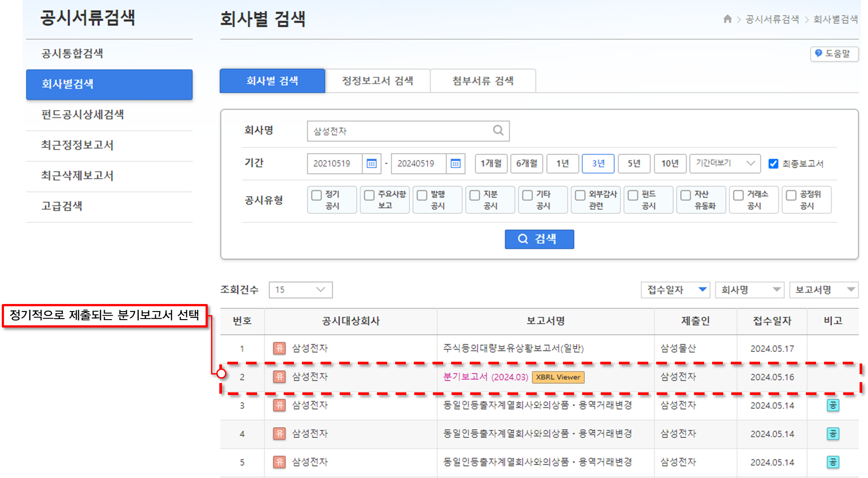Check the 펀드공시 checkbox
This screenshot has height=478, width=868.
[x=633, y=195]
